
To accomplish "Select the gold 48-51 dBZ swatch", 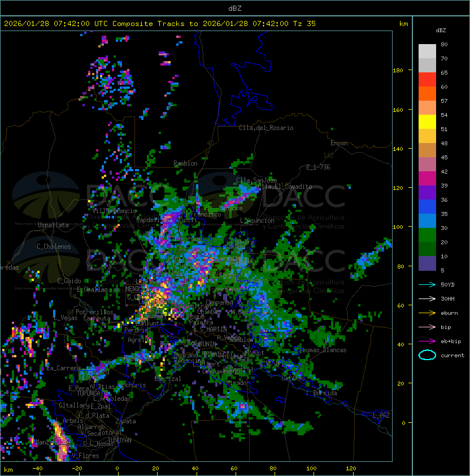I will (427, 136).
